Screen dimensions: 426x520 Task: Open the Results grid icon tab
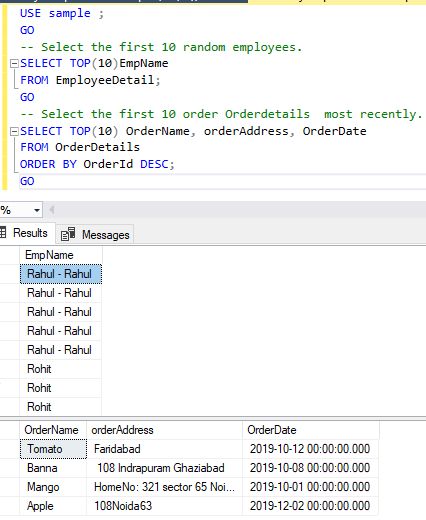coord(3,232)
